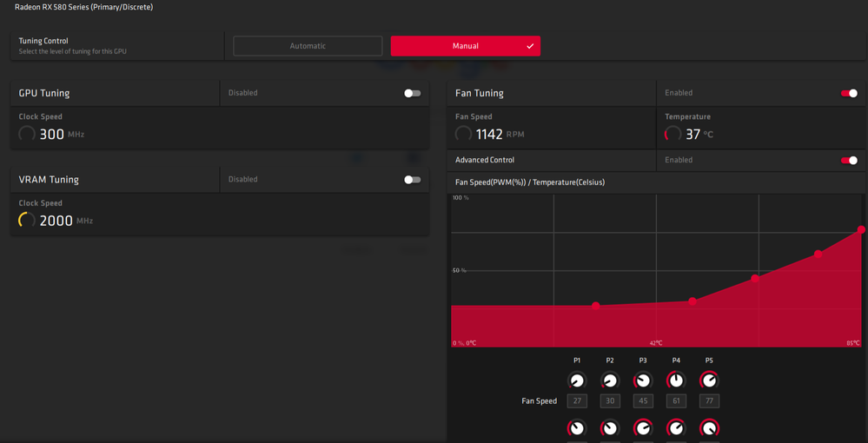Click the '300 MHz' clock speed value
Screen dimensions: 868x443
[62, 134]
